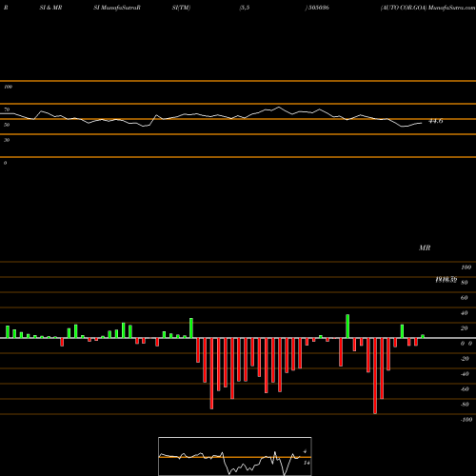
Task: Click the 100 label on the RSI axis
Action: click(8, 87)
